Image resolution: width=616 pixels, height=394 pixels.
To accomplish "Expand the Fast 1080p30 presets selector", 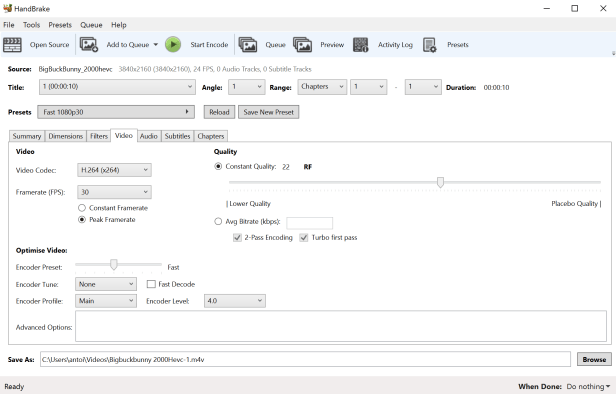I will (x=116, y=112).
